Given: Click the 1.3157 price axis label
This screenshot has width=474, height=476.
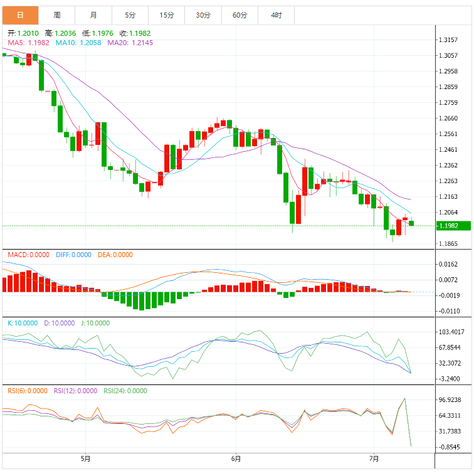Looking at the screenshot, I should [x=448, y=40].
